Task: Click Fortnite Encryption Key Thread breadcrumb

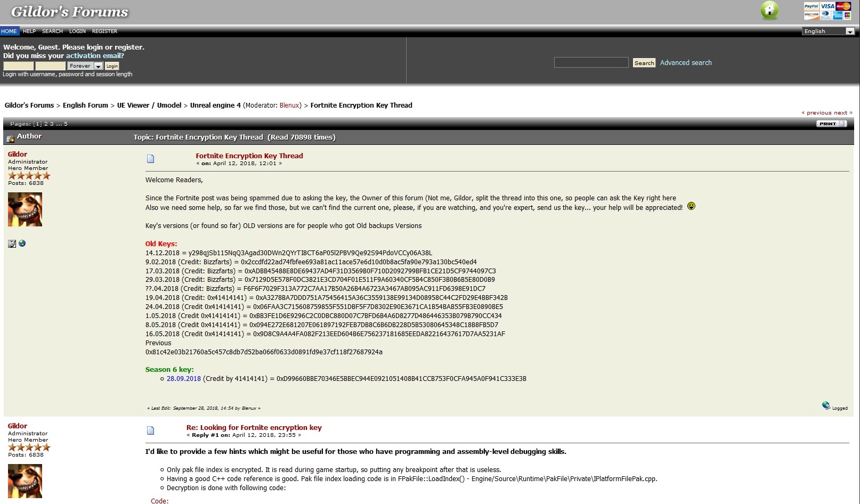Action: (x=361, y=105)
